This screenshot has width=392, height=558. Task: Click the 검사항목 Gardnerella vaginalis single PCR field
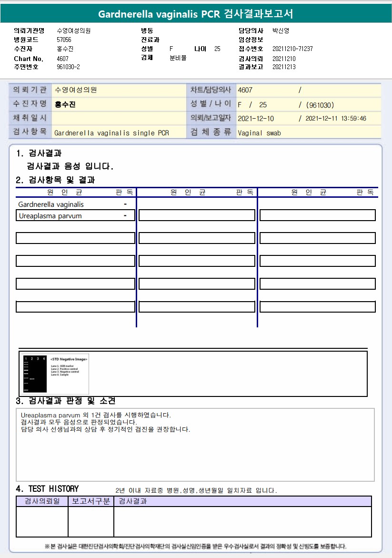coord(119,132)
